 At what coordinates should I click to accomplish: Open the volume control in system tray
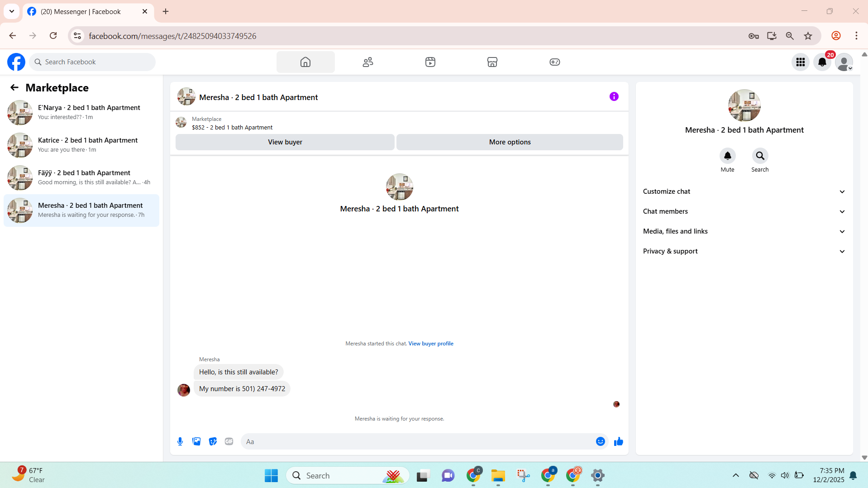[785, 475]
